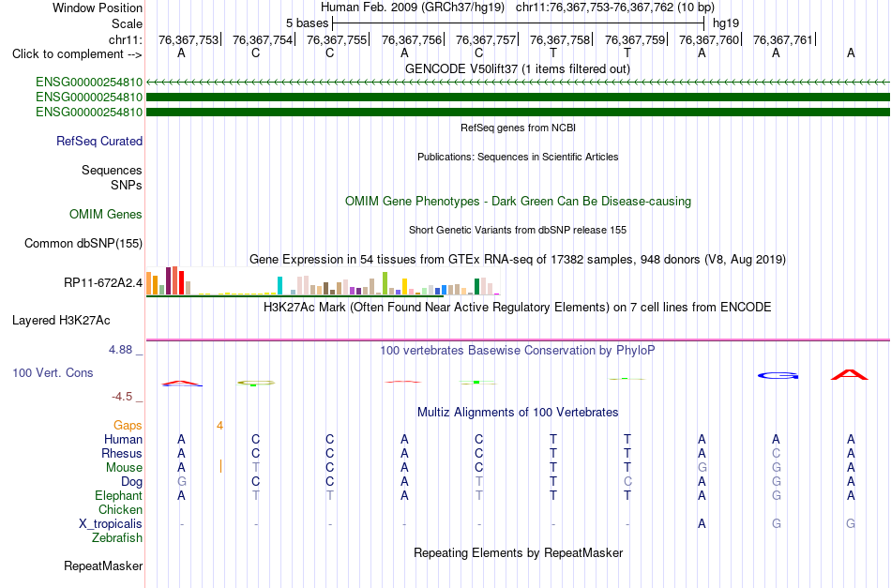Click the Scale track label
The height and width of the screenshot is (588, 891).
click(128, 23)
